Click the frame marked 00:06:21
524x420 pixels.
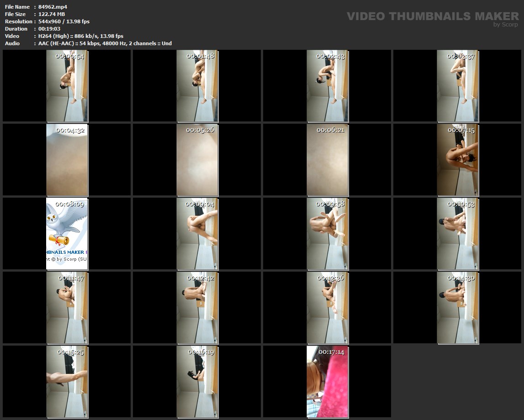point(328,160)
